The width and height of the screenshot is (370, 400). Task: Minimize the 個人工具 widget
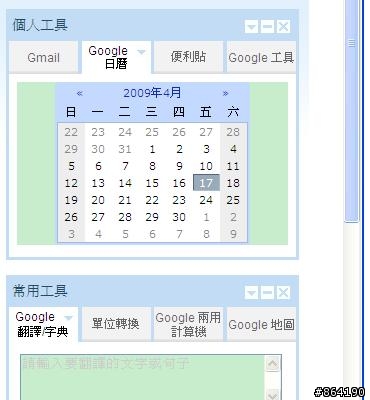point(267,27)
